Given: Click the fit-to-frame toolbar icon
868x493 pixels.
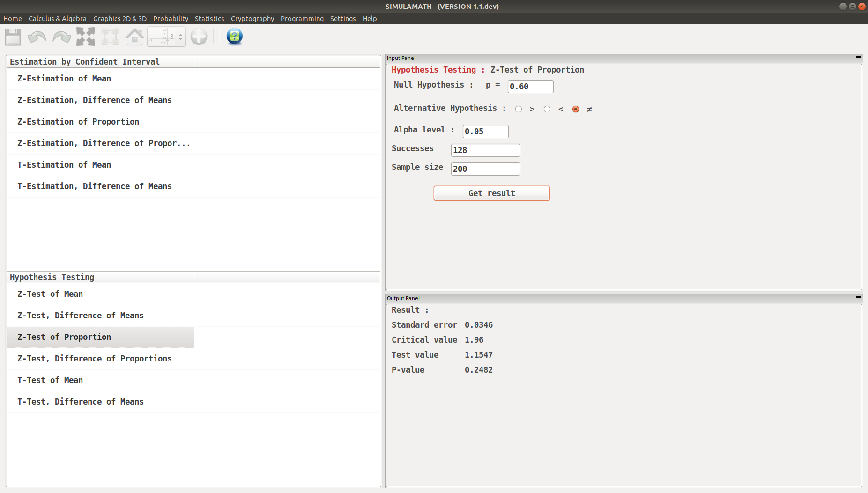Looking at the screenshot, I should [110, 37].
